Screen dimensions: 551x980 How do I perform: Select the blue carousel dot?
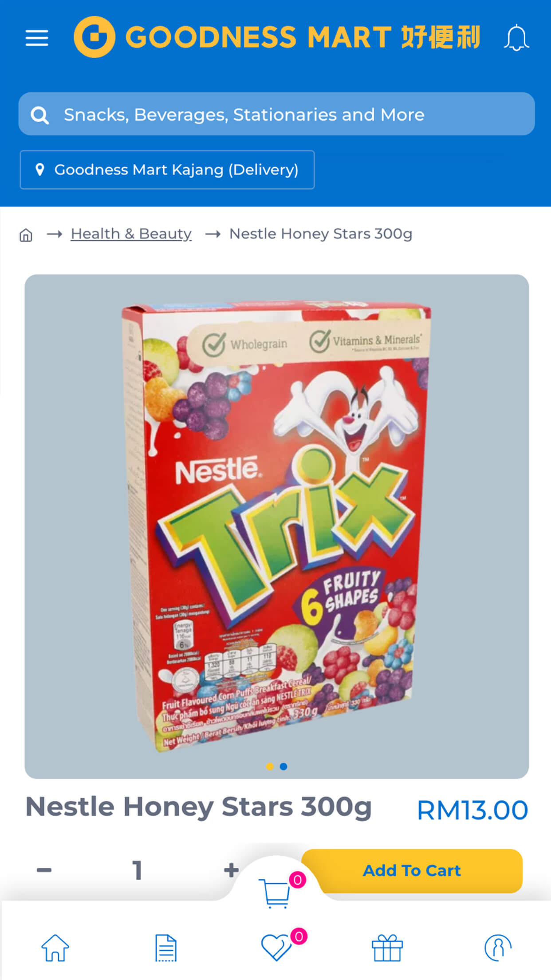(283, 767)
